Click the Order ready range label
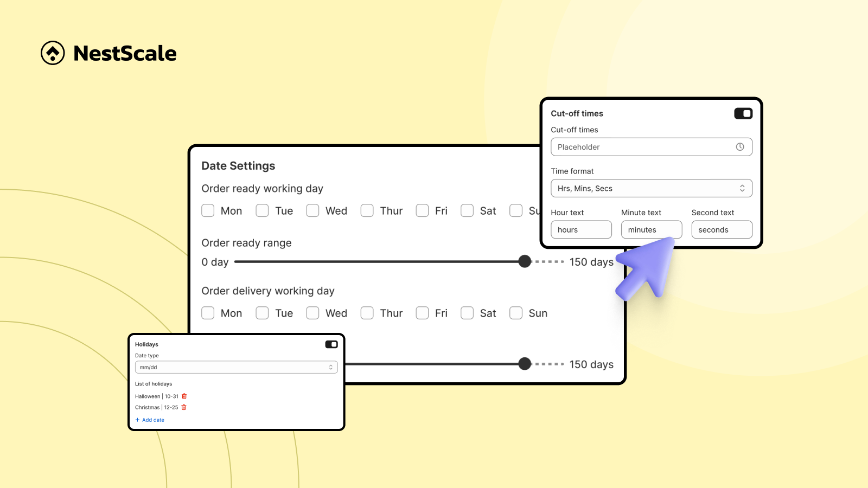The height and width of the screenshot is (488, 868). (246, 243)
